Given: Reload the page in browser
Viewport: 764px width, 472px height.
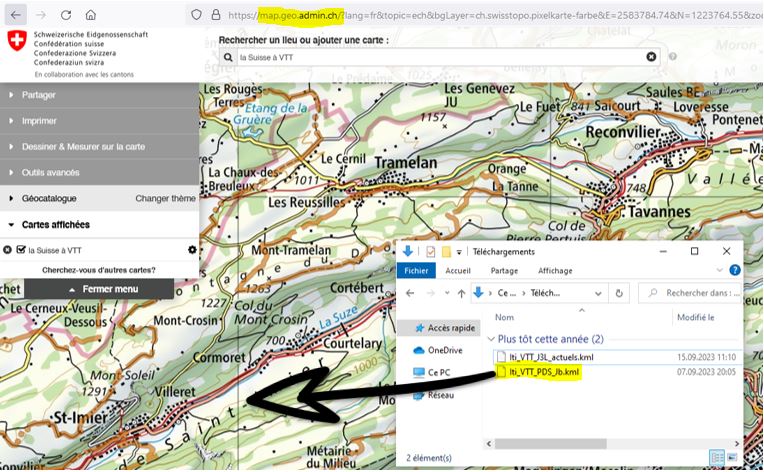Looking at the screenshot, I should pyautogui.click(x=66, y=15).
